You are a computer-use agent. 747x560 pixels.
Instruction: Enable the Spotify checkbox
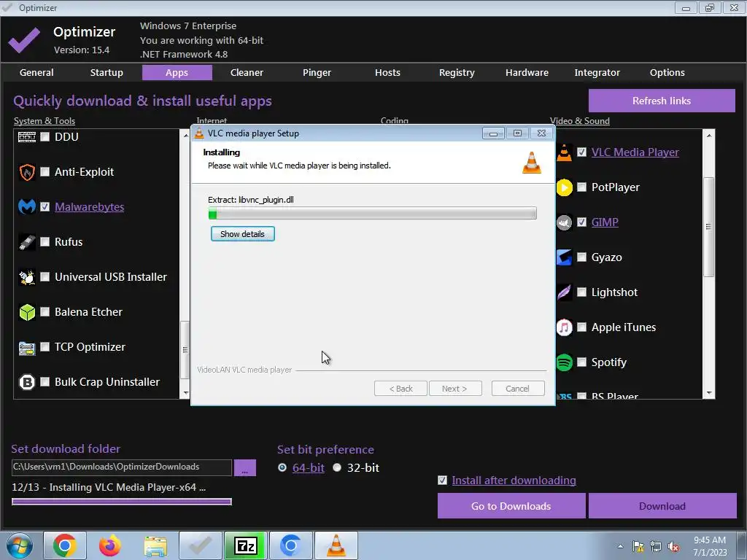click(581, 362)
